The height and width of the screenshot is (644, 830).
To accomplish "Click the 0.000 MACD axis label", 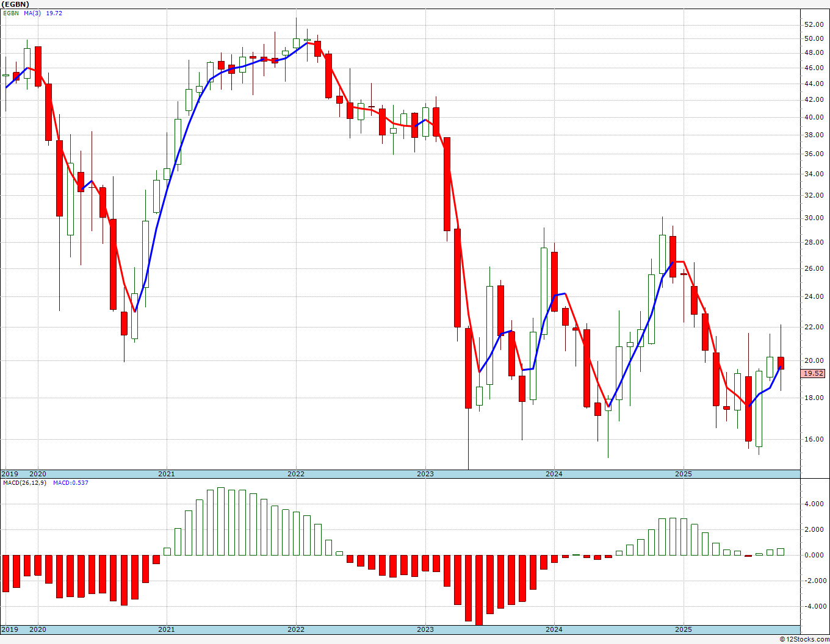I will [x=815, y=555].
